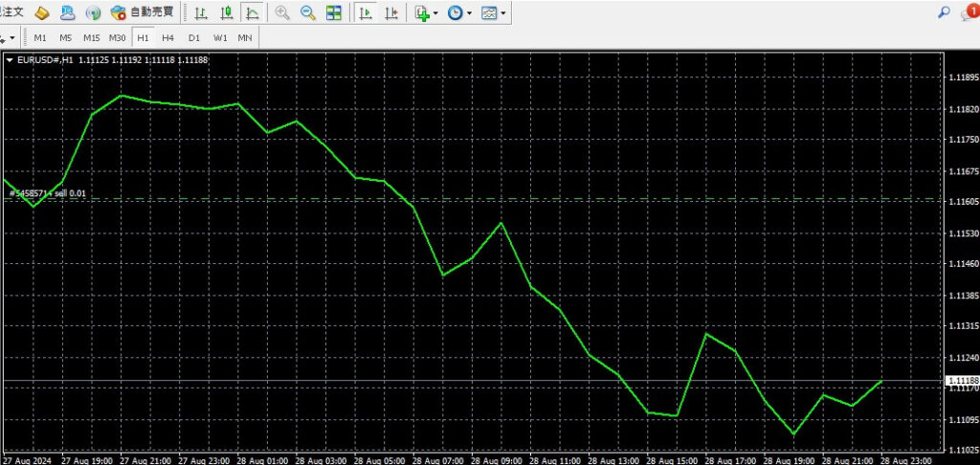Image resolution: width=980 pixels, height=465 pixels.
Task: Tile chart windows with the grid icon
Action: pos(333,13)
